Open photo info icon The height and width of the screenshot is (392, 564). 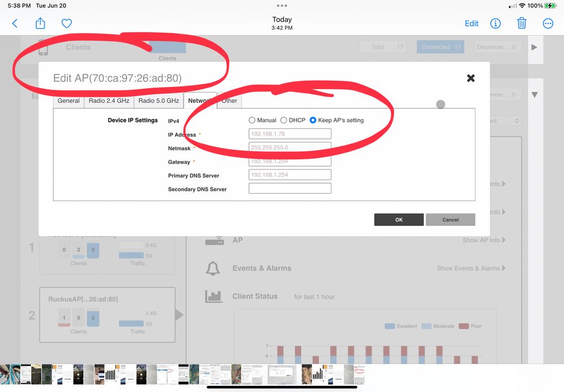coord(496,23)
